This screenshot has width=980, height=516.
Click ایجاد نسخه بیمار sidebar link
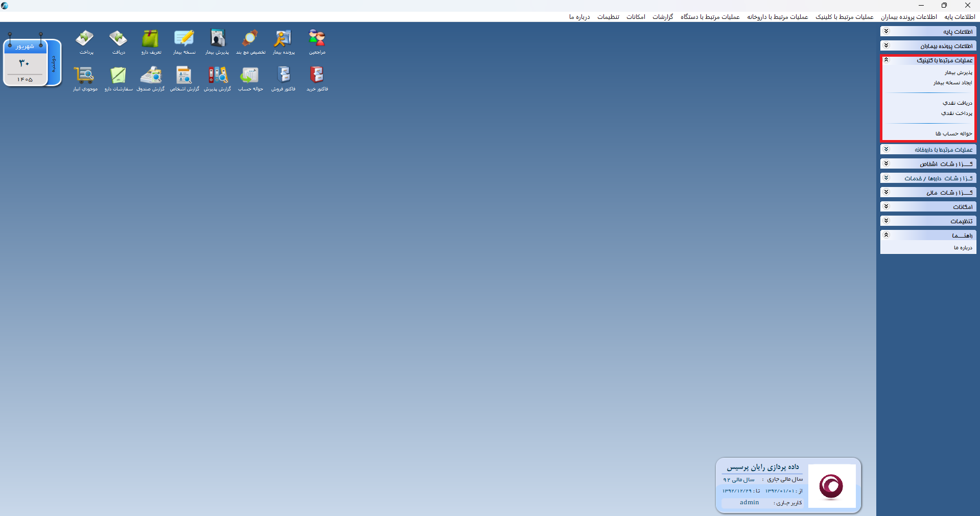(952, 83)
